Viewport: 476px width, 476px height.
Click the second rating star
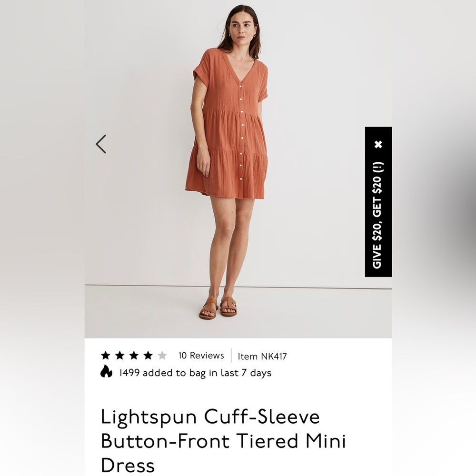pos(119,355)
